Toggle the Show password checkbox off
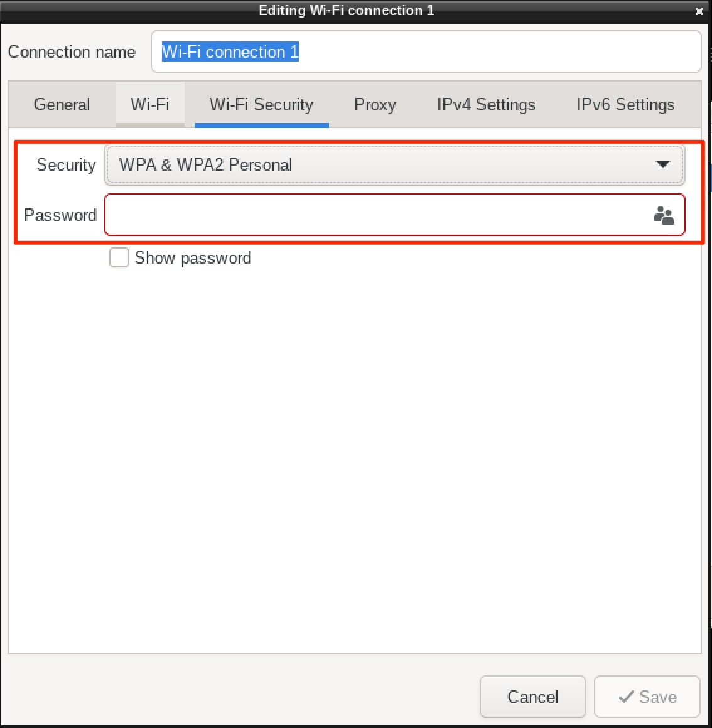Viewport: 712px width, 728px height. [119, 257]
